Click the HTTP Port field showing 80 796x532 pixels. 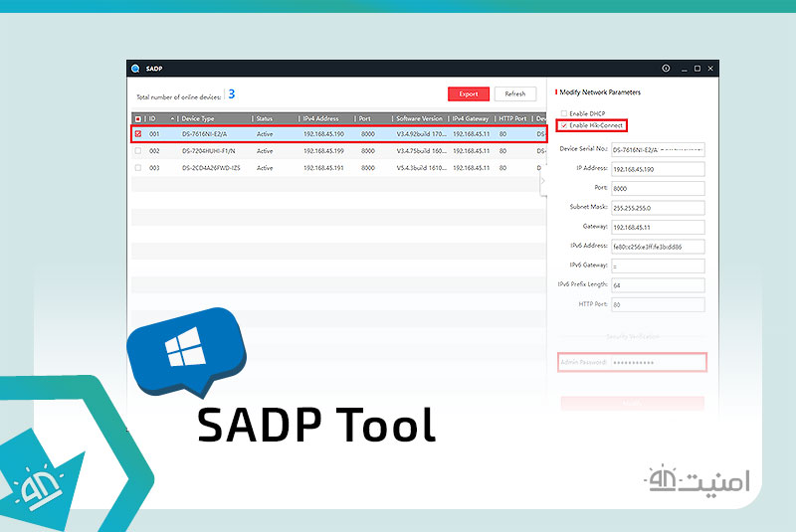658,304
